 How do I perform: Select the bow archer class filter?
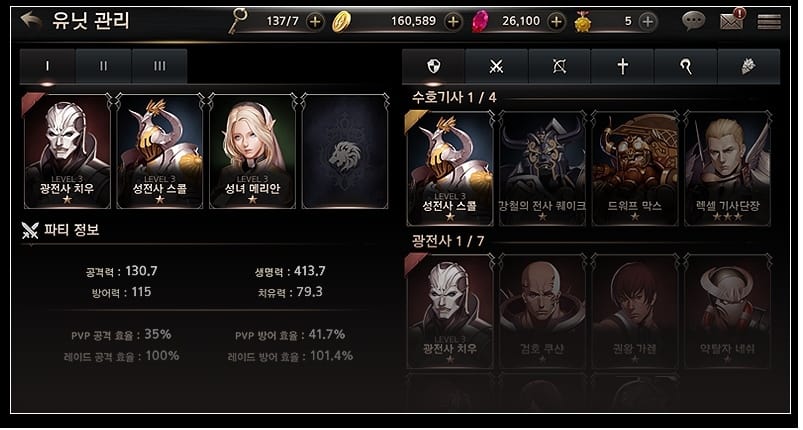[x=559, y=66]
